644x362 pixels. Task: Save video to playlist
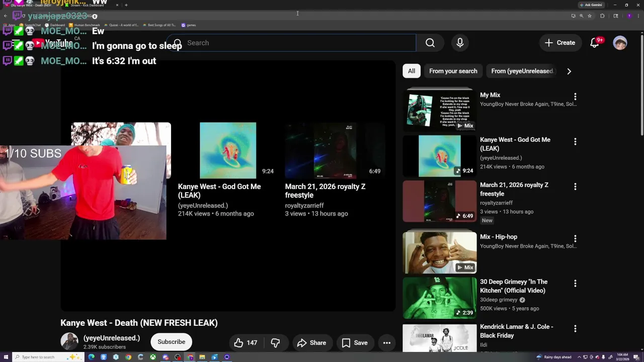coord(355,343)
